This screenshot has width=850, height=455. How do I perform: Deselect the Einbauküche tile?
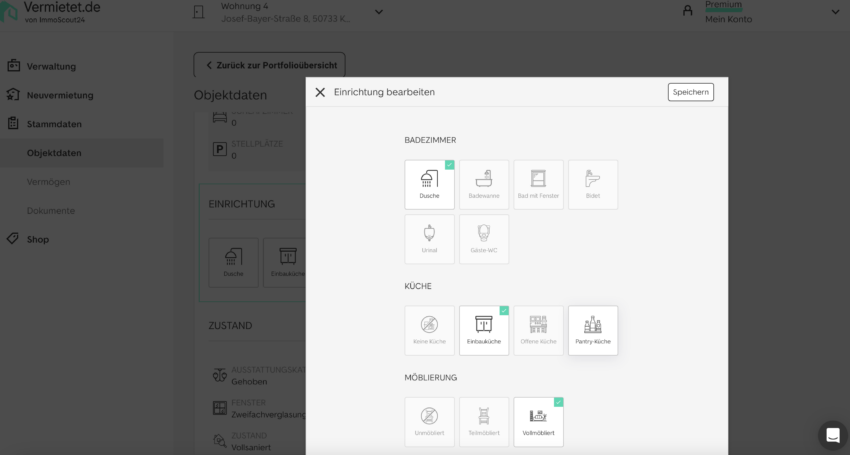click(x=484, y=330)
